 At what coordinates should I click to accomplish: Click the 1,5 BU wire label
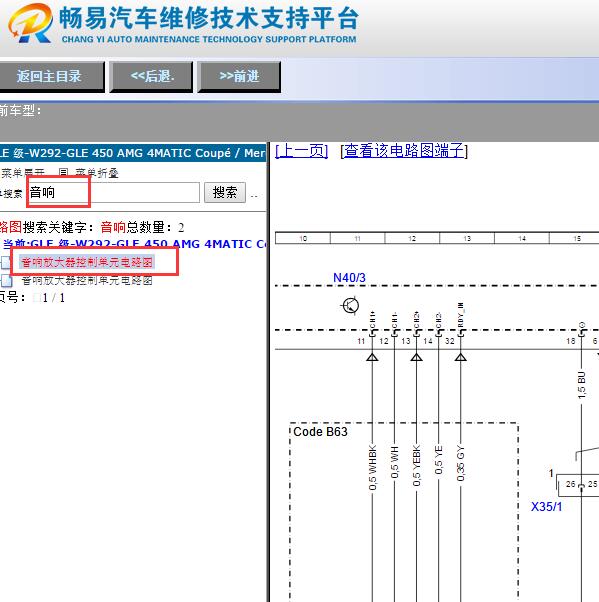(x=582, y=385)
